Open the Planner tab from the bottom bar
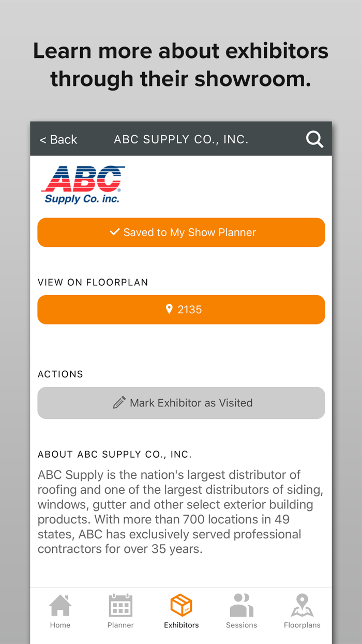 click(120, 611)
